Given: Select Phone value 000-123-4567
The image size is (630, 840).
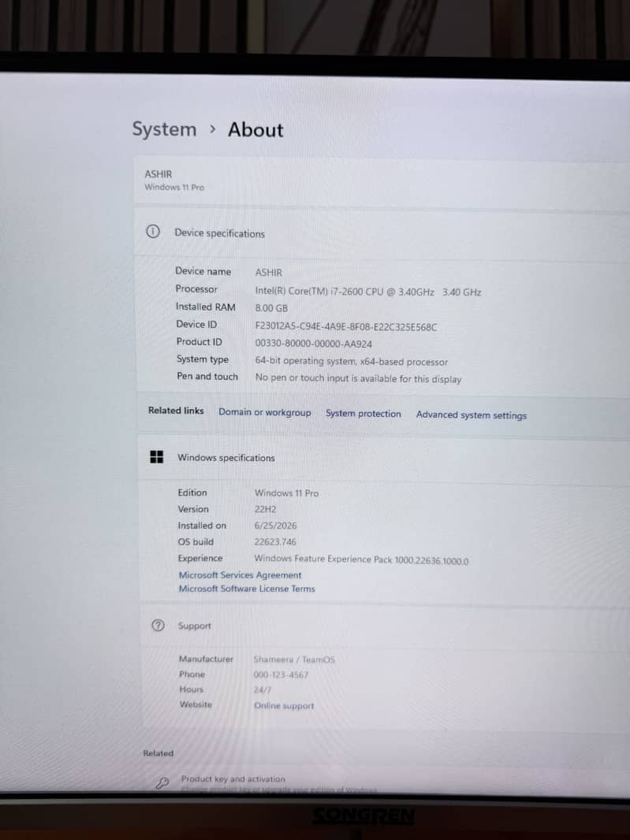Looking at the screenshot, I should (x=281, y=675).
